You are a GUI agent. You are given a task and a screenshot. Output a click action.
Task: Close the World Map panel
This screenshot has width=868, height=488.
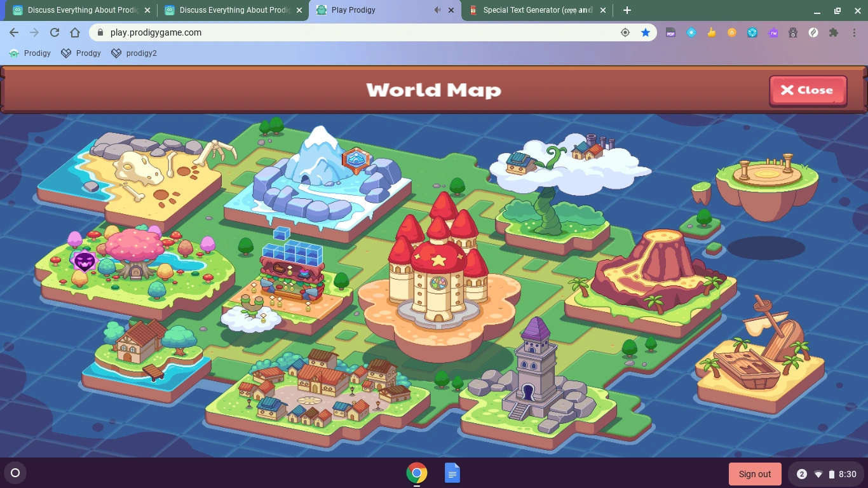point(808,90)
